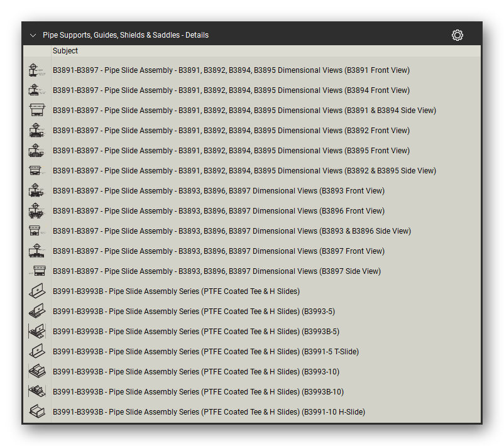
Task: Select the B3991-5 T-Slide thumbnail icon
Action: (x=37, y=352)
